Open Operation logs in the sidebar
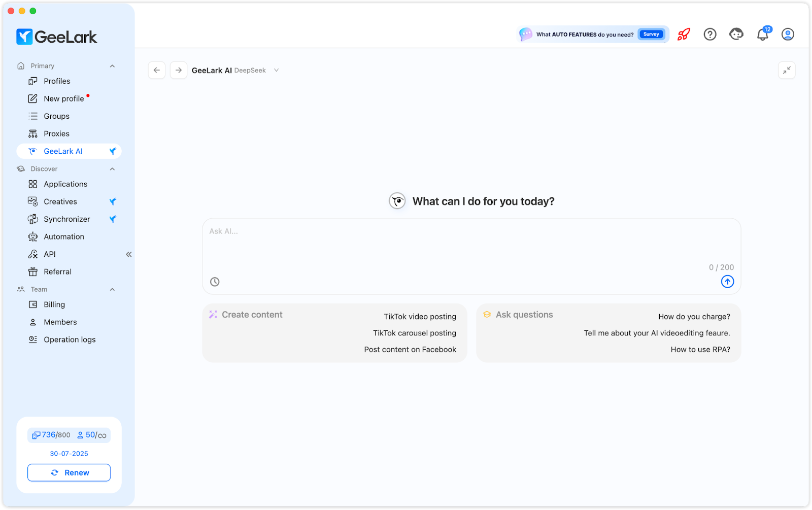Screen dimensions: 812x510 point(69,339)
